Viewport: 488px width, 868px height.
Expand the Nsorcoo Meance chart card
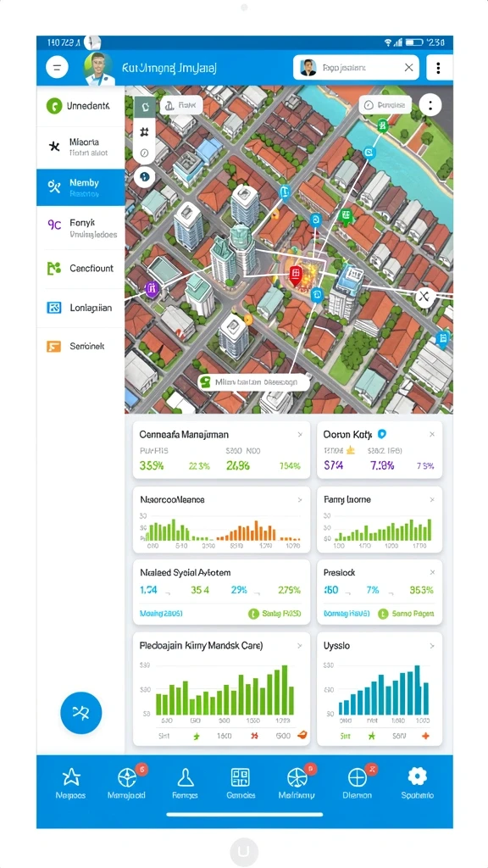(x=300, y=500)
